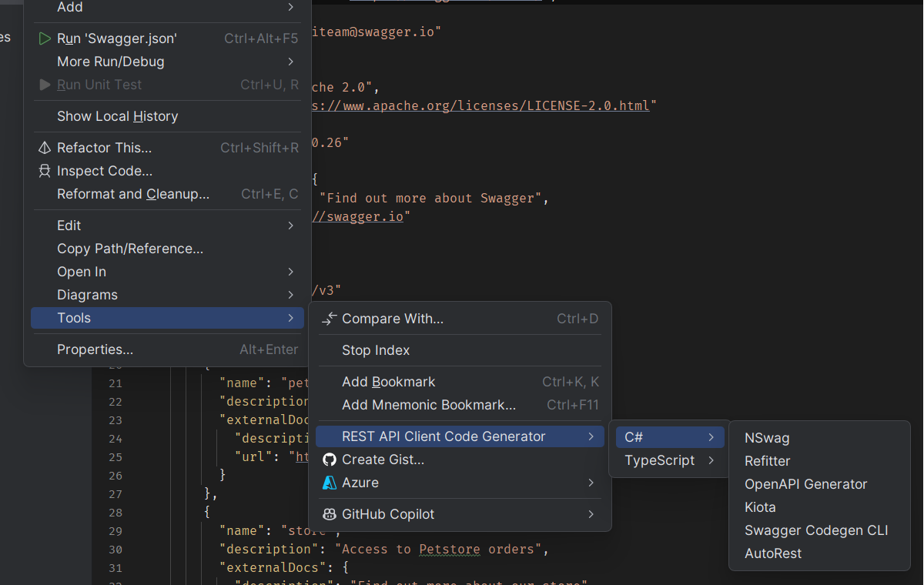Choose AutoRest generator

pos(820,553)
